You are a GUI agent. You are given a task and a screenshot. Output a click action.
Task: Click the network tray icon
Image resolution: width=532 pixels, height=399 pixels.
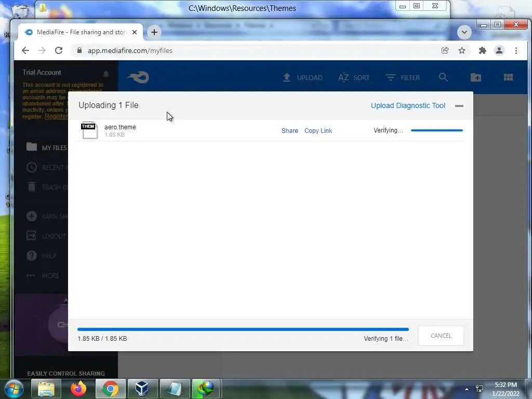coord(480,389)
